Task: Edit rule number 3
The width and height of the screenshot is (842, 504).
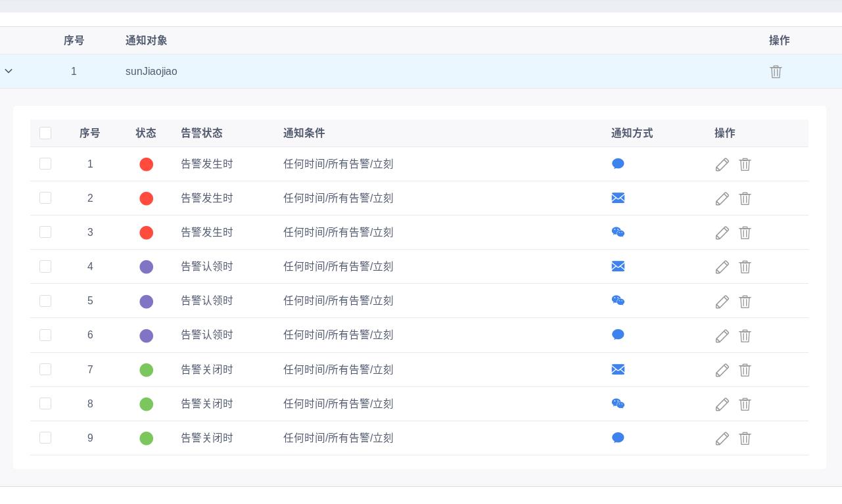Action: tap(722, 233)
